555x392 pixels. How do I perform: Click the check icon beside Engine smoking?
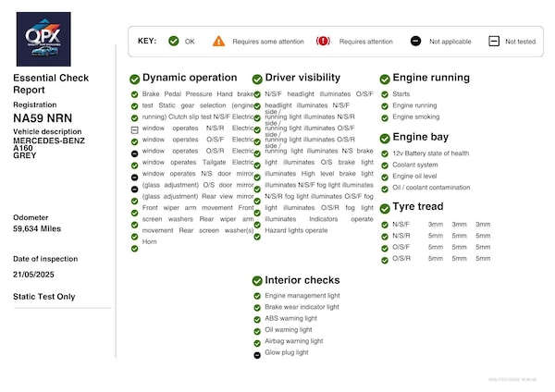tap(385, 118)
